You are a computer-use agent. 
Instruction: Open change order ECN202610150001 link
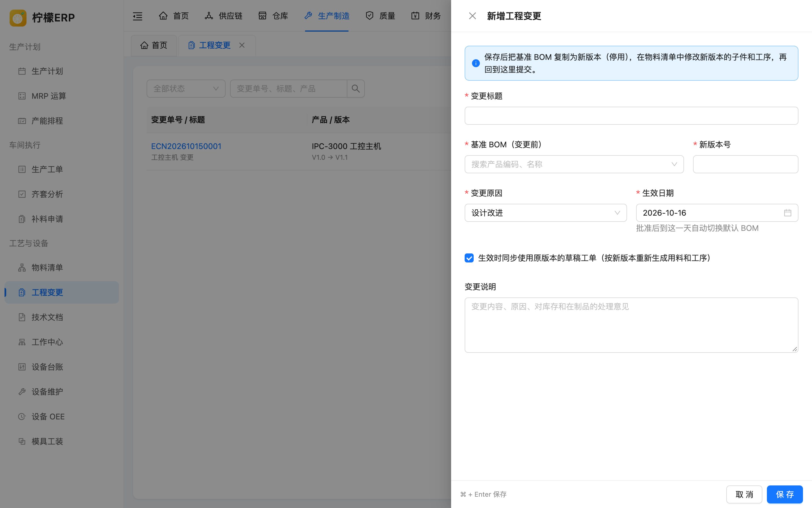click(x=186, y=146)
